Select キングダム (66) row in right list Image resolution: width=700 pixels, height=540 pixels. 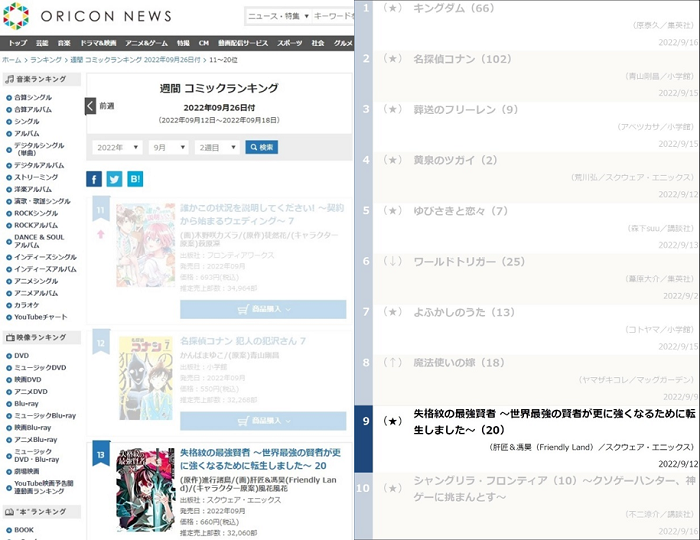(527, 25)
